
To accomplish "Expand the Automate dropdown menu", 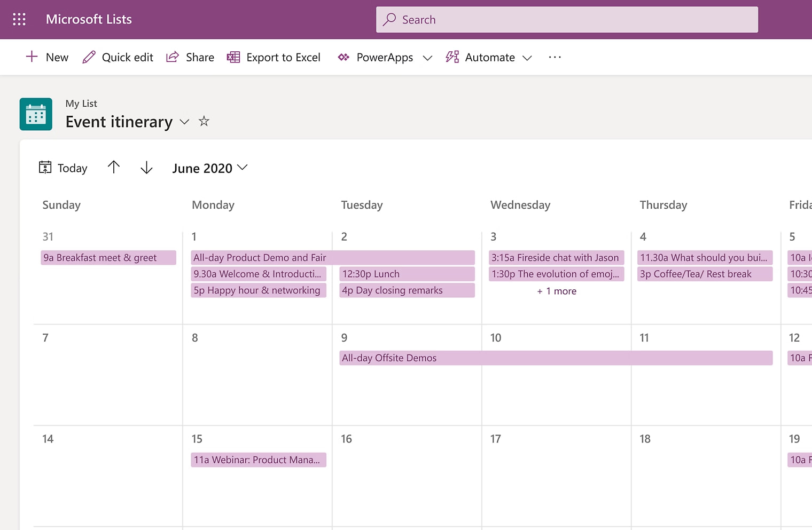I will (527, 58).
